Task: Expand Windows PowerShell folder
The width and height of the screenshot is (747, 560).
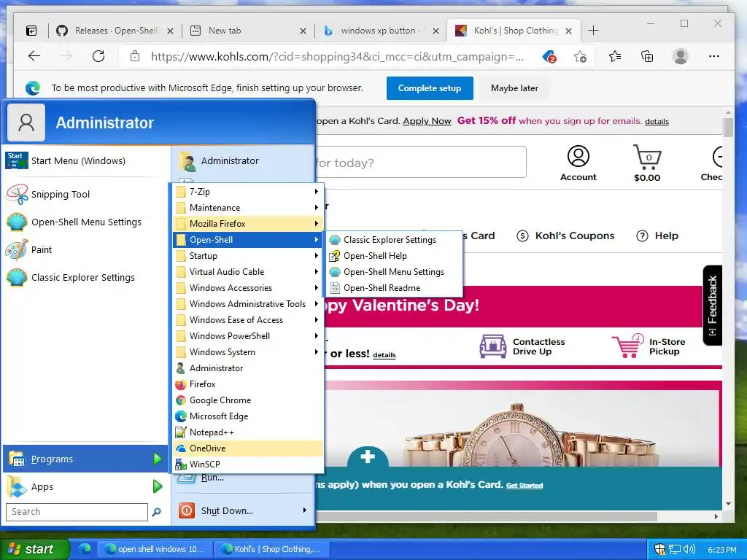Action: (248, 335)
